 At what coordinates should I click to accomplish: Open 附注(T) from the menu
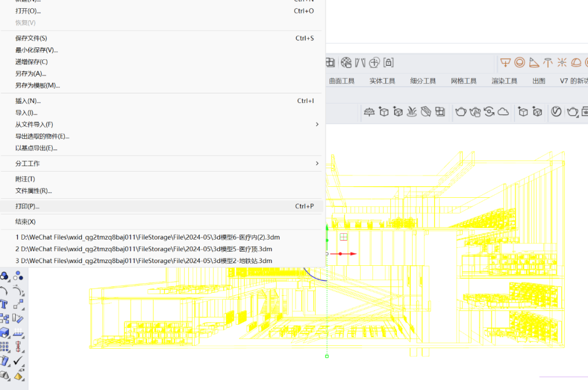162,179
